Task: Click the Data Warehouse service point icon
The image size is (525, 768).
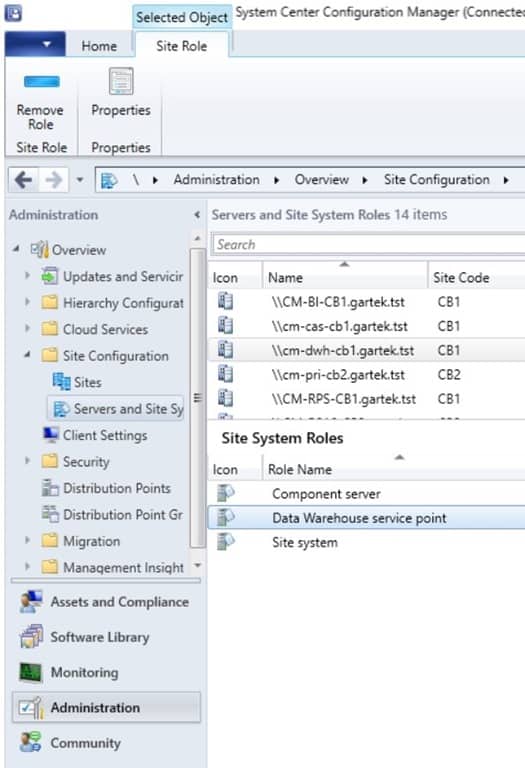Action: pos(225,517)
